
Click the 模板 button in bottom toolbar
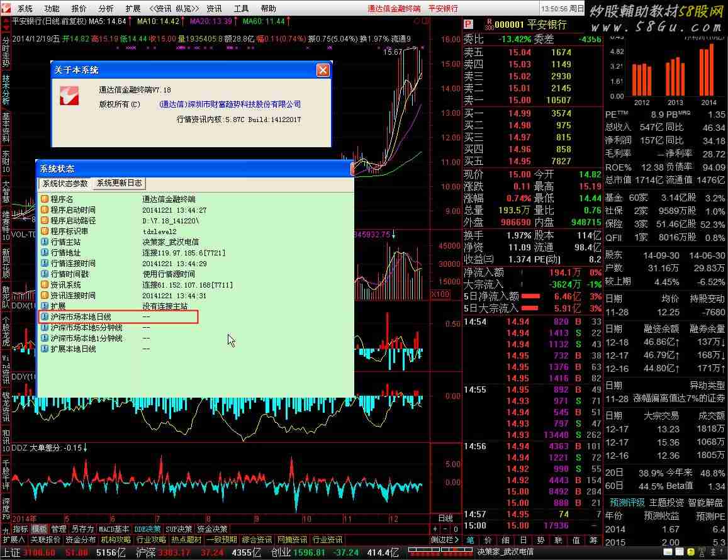[39, 529]
